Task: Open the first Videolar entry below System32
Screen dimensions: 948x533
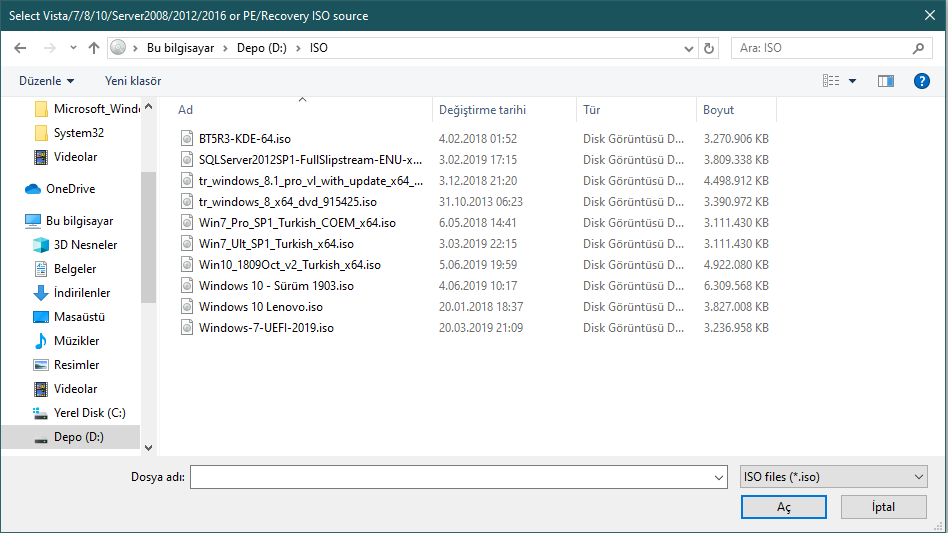Action: [66, 157]
